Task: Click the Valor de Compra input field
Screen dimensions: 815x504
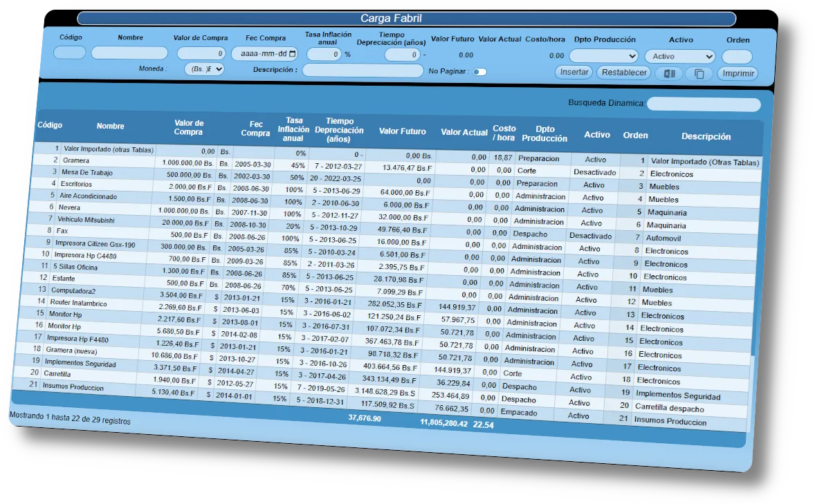Action: pos(201,53)
